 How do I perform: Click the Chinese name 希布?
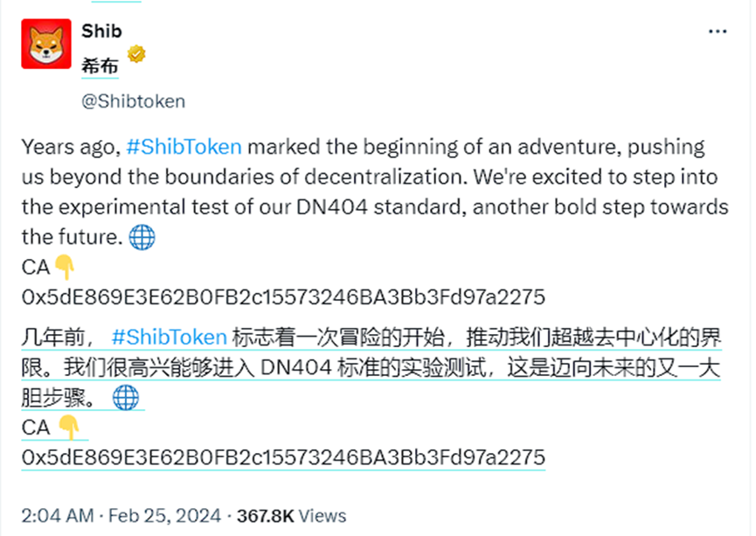click(100, 64)
